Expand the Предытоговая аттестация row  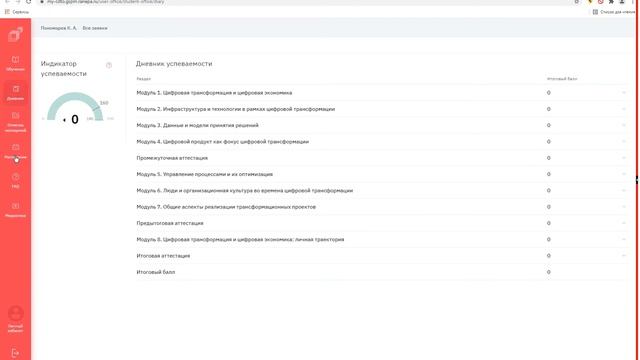pyautogui.click(x=624, y=223)
